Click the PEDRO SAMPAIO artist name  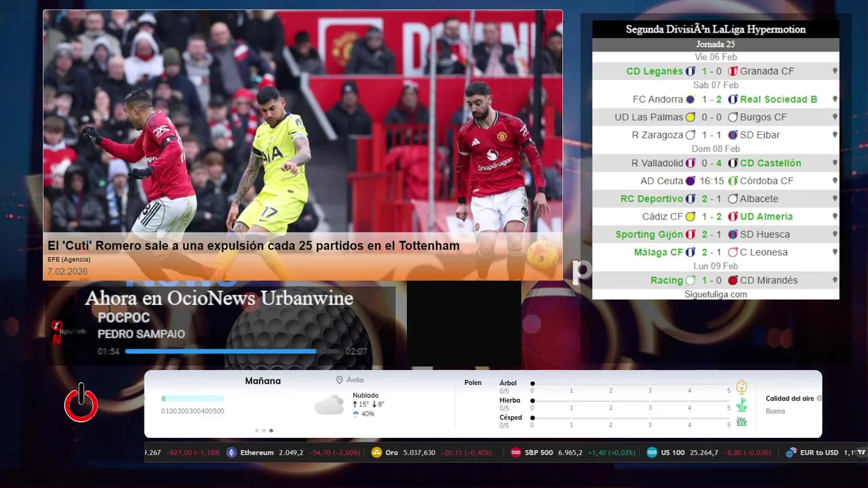click(x=141, y=334)
